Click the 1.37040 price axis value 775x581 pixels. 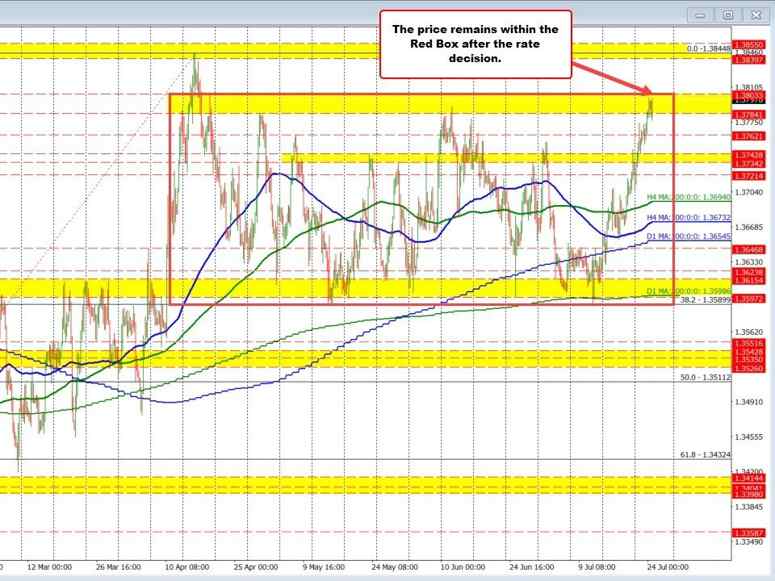point(749,192)
